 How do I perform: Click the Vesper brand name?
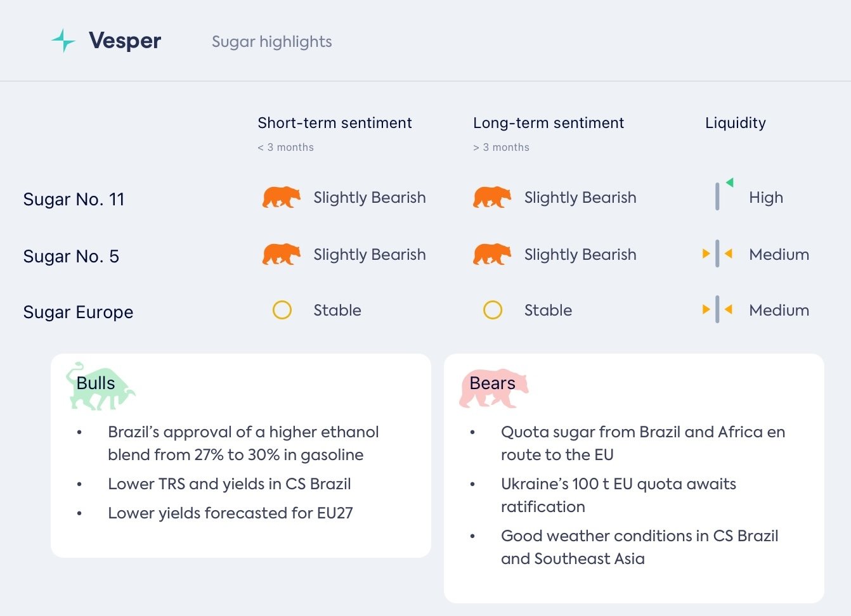tap(125, 41)
